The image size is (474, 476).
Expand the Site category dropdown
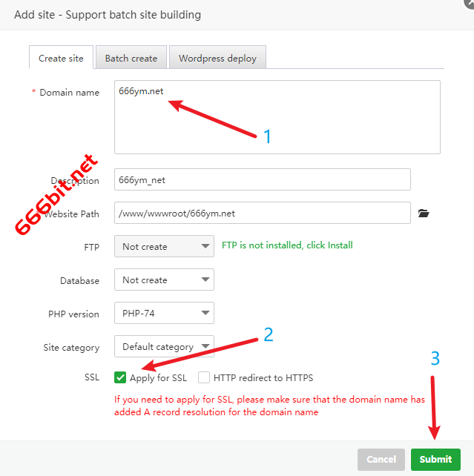tap(164, 346)
